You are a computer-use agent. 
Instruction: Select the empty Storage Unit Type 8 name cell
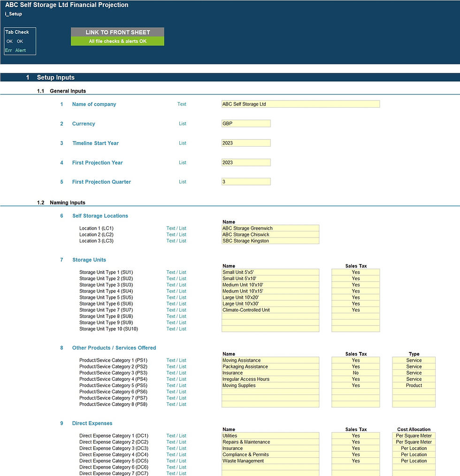tap(270, 316)
